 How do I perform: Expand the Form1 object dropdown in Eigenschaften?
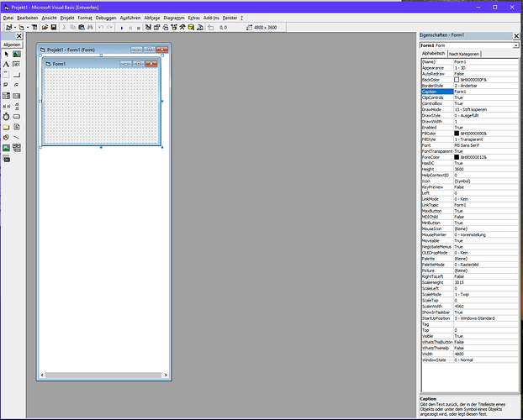pos(516,45)
